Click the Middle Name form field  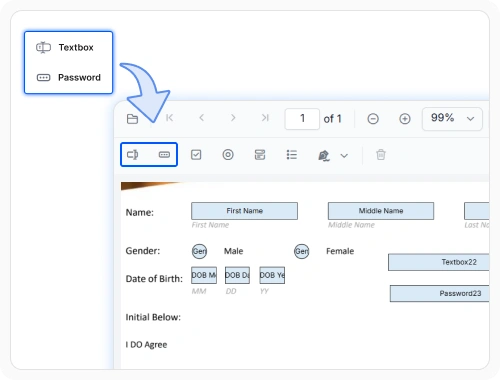pyautogui.click(x=381, y=211)
